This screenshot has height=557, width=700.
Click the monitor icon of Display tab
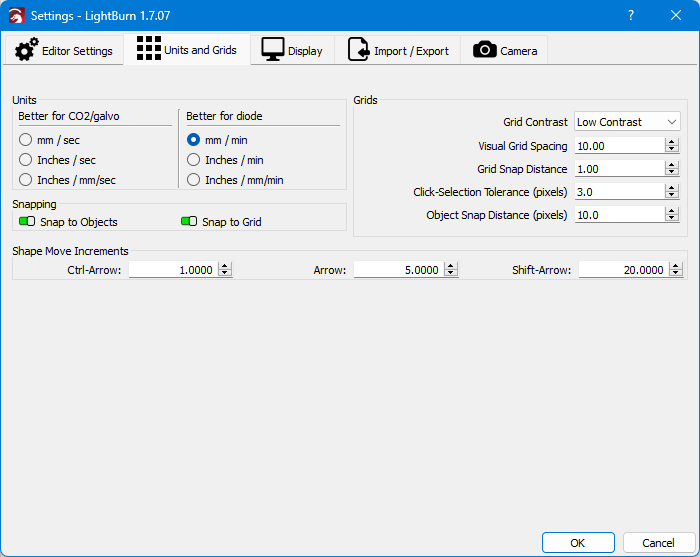coord(272,49)
